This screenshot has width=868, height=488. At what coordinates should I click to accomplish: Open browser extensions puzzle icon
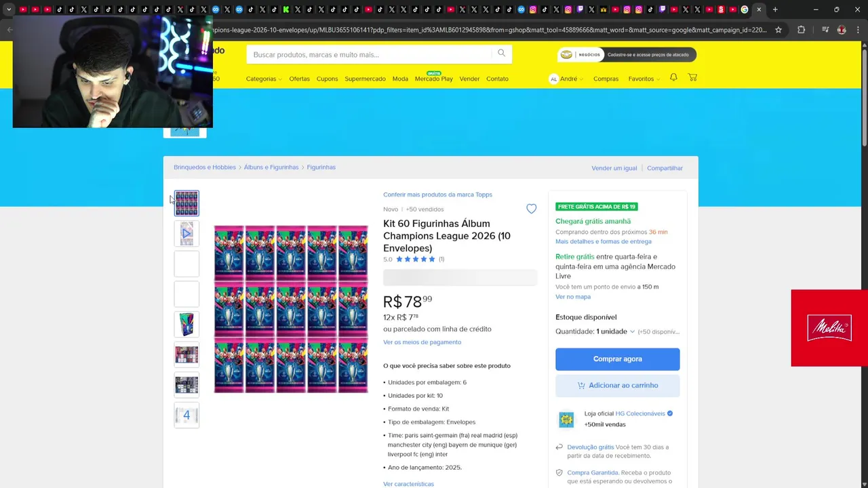tap(802, 30)
